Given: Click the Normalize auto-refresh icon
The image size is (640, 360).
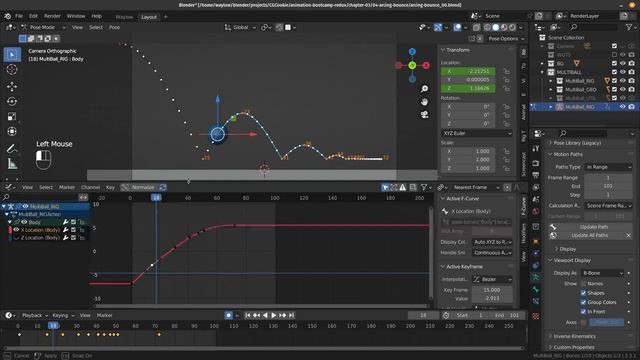Looking at the screenshot, I should (163, 187).
